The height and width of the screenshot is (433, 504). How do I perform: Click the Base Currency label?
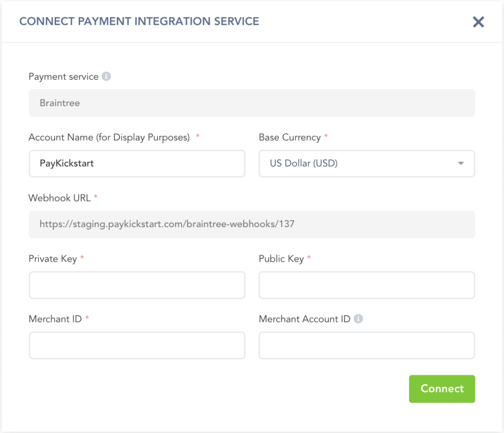[289, 137]
